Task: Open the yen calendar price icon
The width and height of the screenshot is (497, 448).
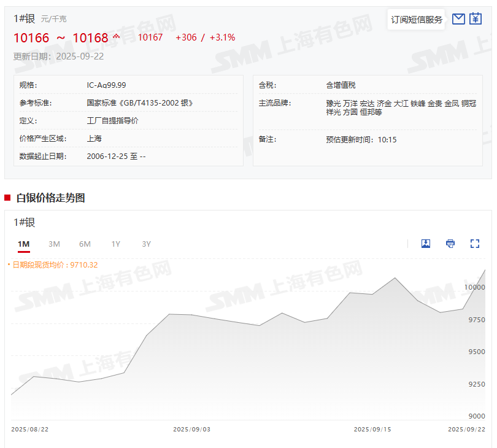Action: tap(476, 19)
